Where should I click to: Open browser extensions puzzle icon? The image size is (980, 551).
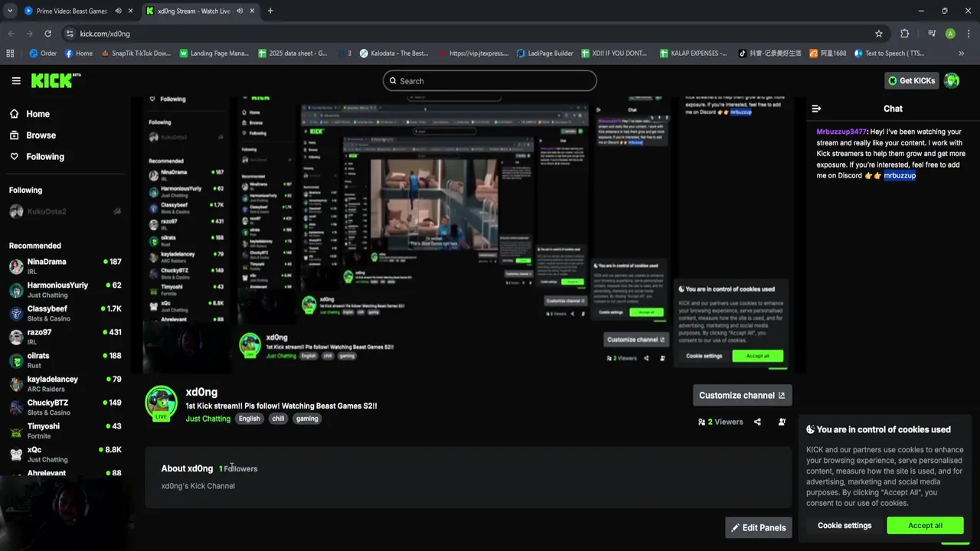coord(905,34)
